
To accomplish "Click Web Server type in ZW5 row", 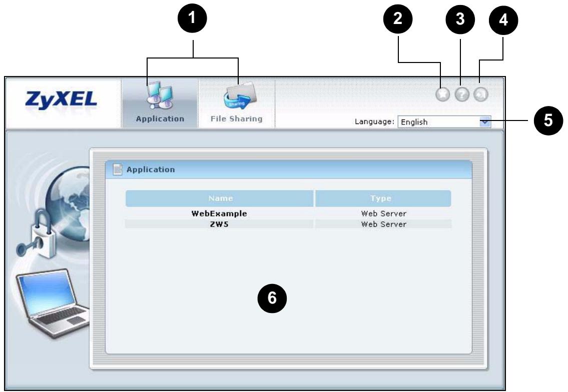I will pos(384,224).
